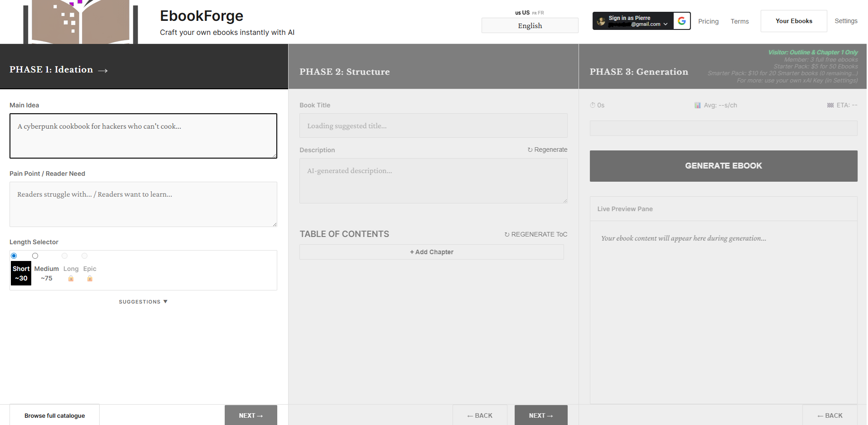
Task: Click the Google 'G' sign-in icon
Action: click(682, 21)
